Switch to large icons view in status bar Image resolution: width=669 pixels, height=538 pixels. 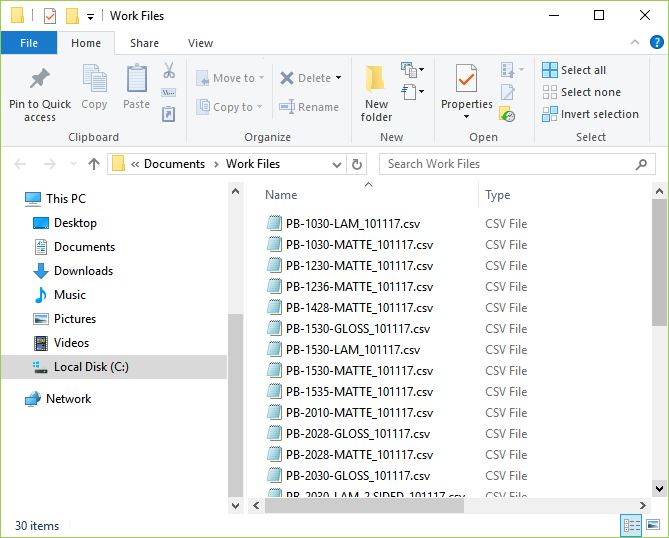652,525
